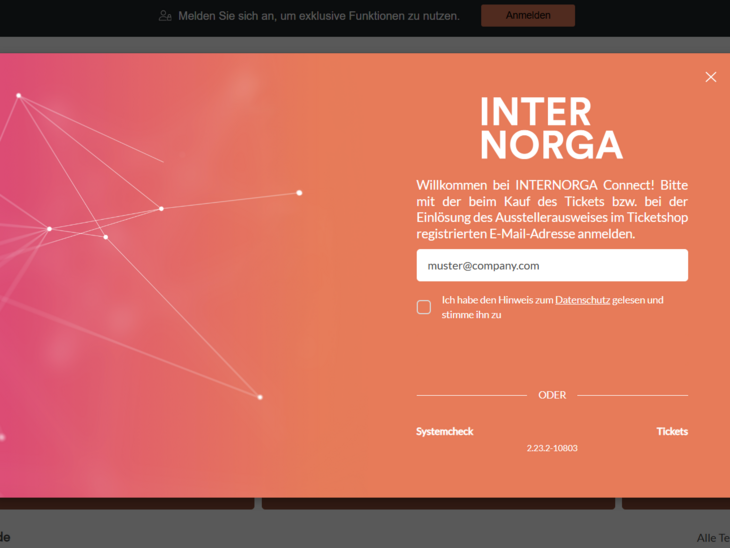Open the Datenschutz privacy link
This screenshot has width=730, height=548.
582,300
